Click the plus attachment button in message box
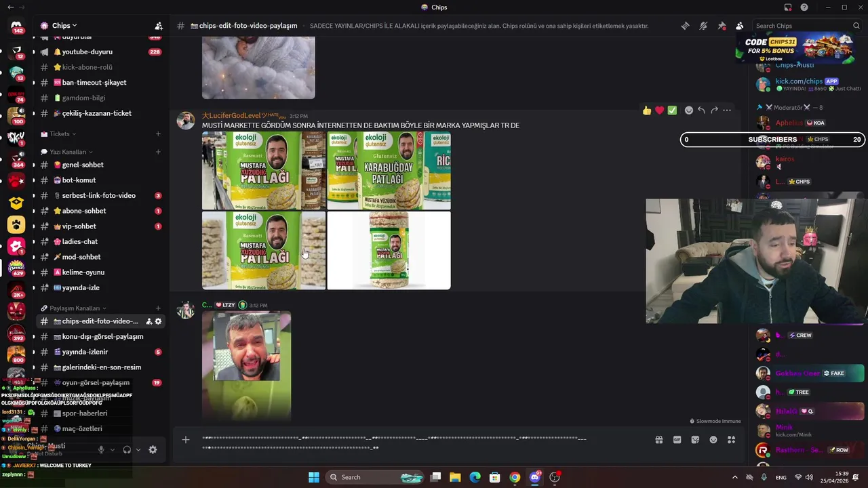The width and height of the screenshot is (868, 488). pyautogui.click(x=186, y=440)
